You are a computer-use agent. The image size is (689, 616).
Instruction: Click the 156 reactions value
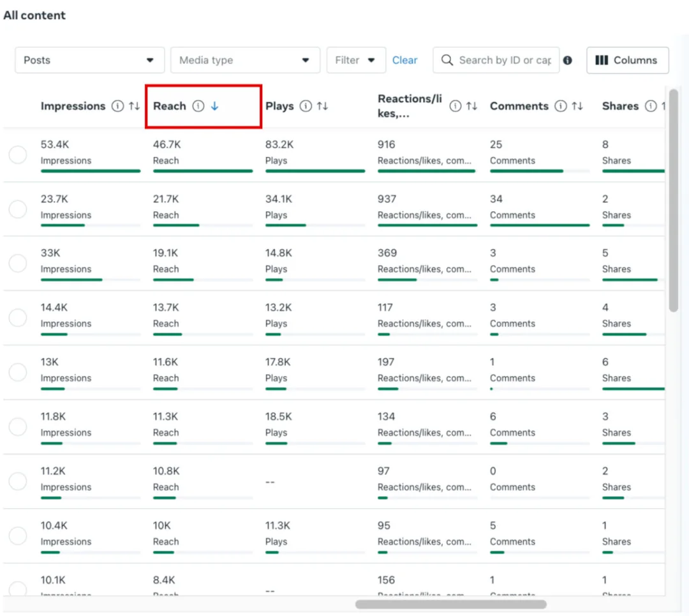click(386, 580)
